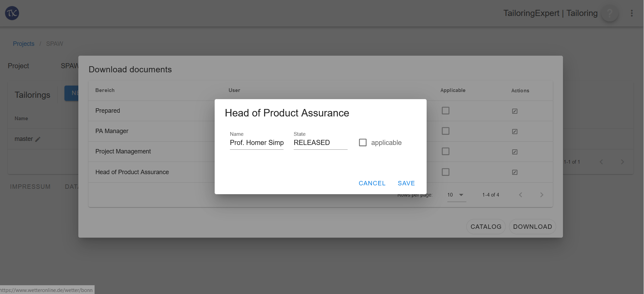644x294 pixels.
Task: Save the Head of Product Assurance dialog
Action: [x=406, y=183]
